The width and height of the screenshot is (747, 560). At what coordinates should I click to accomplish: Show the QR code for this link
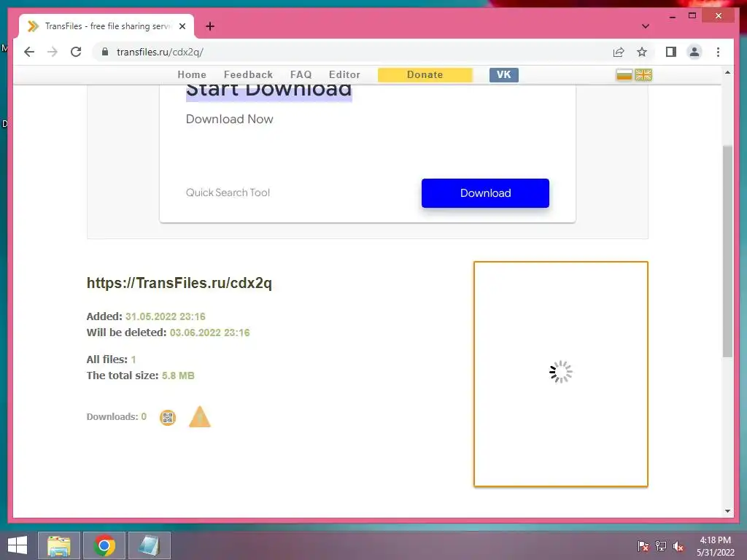pyautogui.click(x=168, y=418)
